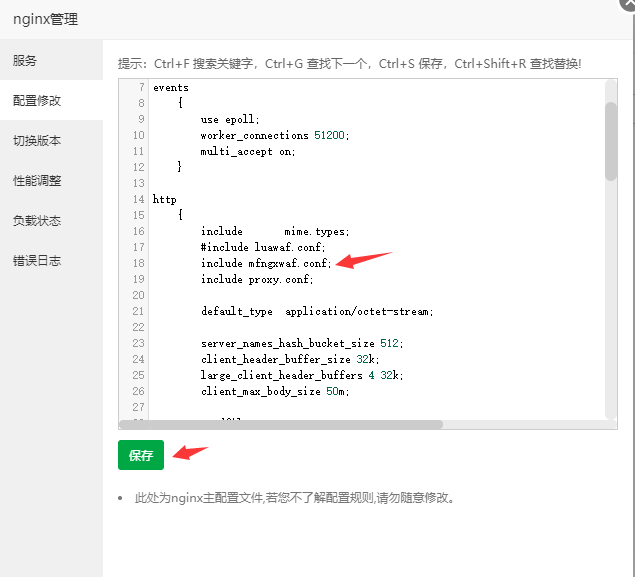Place cursor on 'include proxy.conf;' line
635x577 pixels.
point(256,279)
